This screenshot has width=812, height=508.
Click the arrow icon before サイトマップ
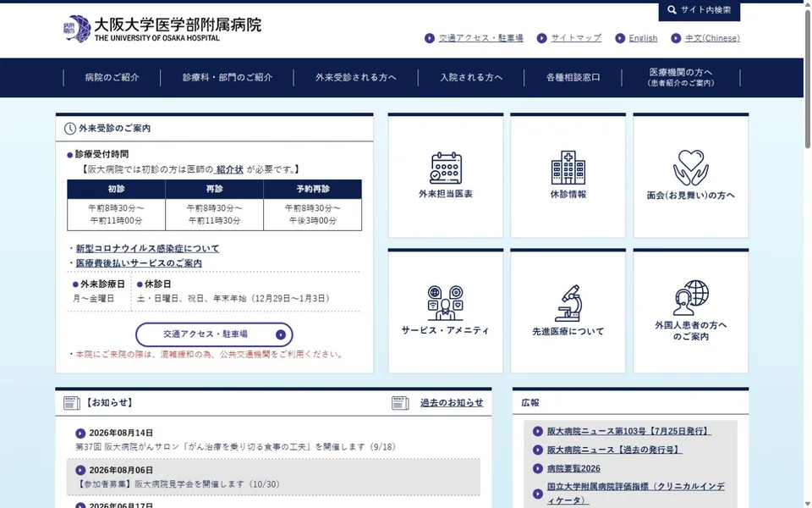coord(541,38)
